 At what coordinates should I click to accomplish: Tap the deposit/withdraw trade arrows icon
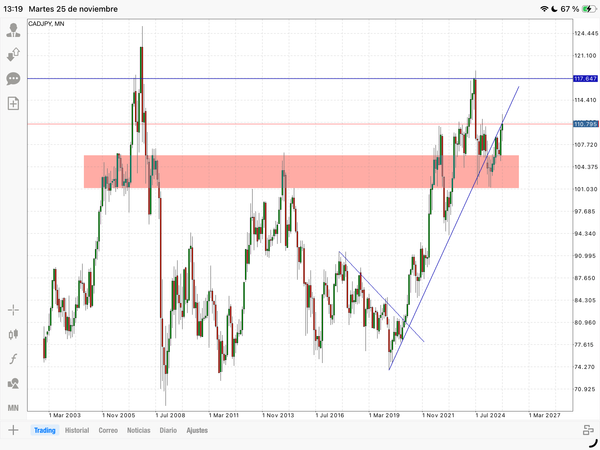coord(13,55)
